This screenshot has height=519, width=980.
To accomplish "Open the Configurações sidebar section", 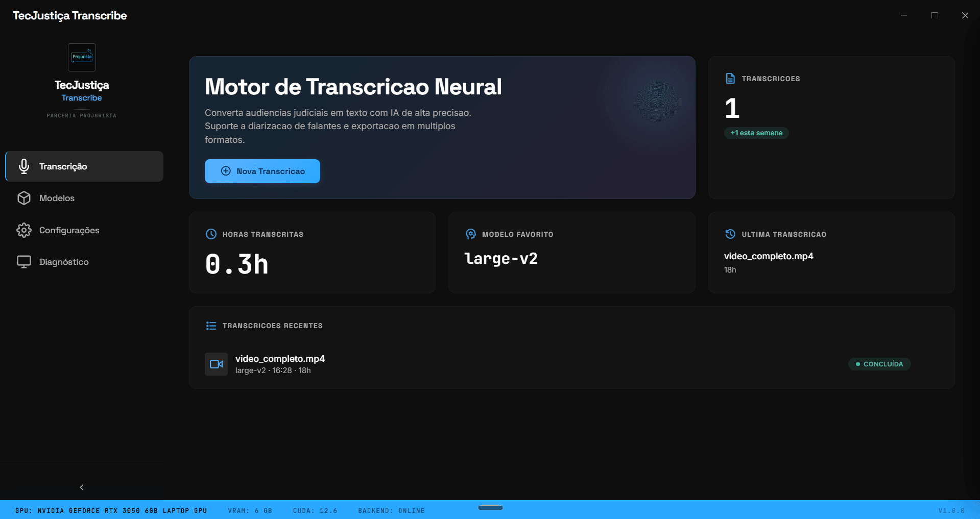I will pos(84,230).
